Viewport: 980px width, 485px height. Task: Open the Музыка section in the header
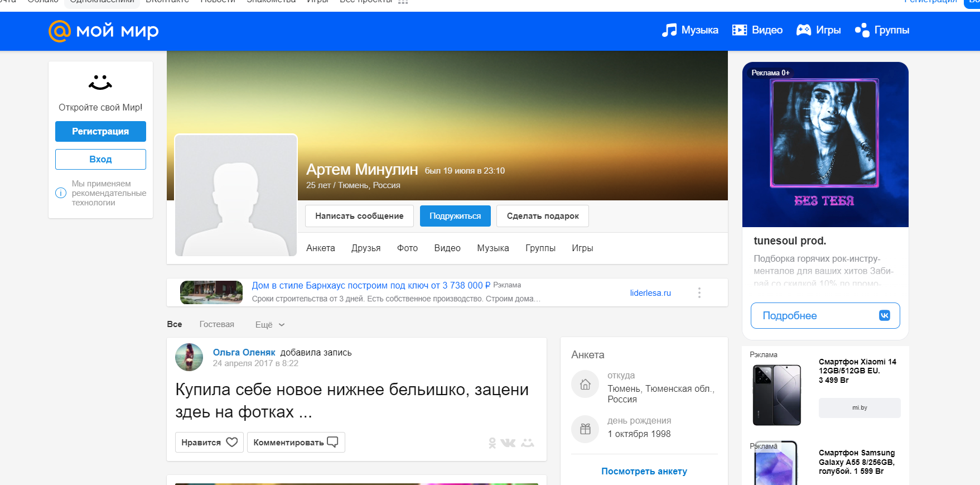click(x=690, y=30)
